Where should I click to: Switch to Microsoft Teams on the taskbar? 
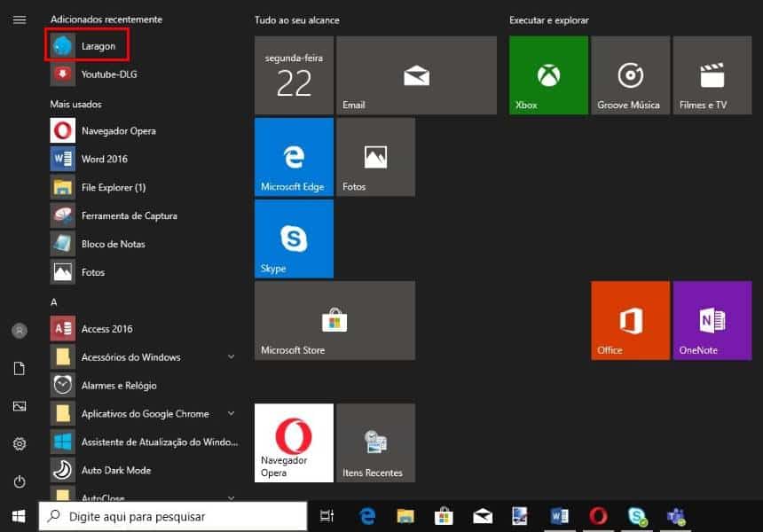tap(676, 516)
